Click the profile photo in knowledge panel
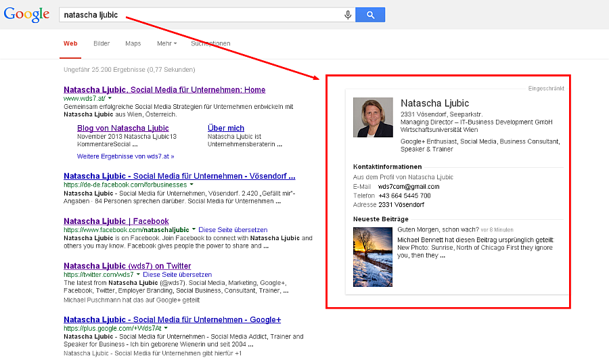The height and width of the screenshot is (364, 609). (373, 118)
